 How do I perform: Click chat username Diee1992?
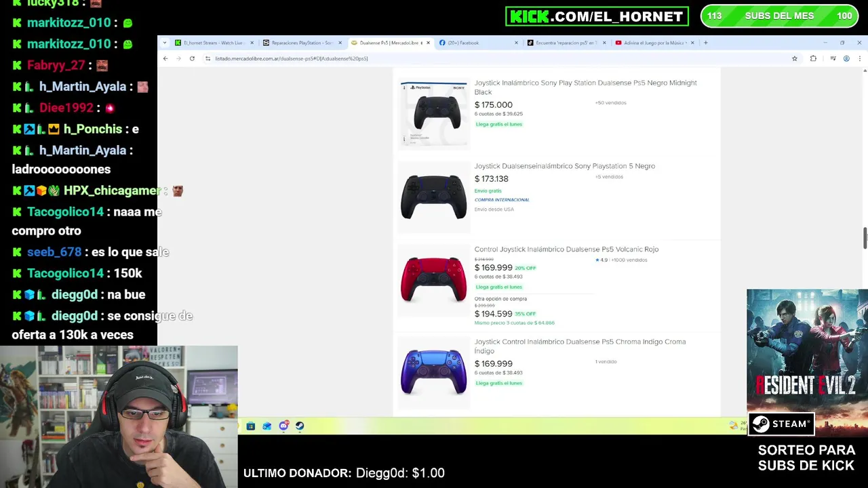66,108
